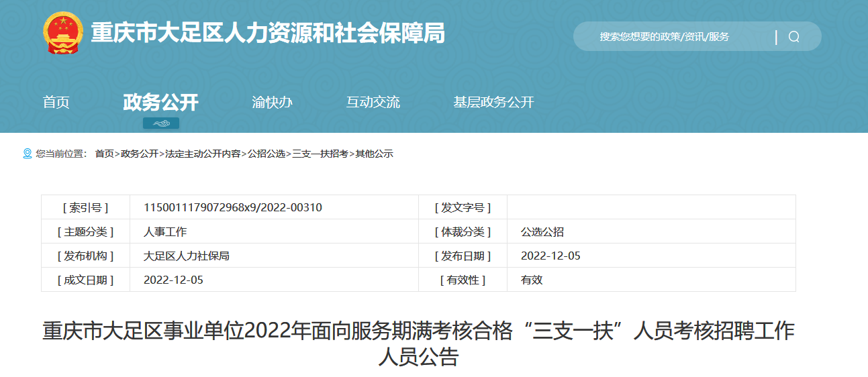Open 公招公选 breadcrumb link
This screenshot has height=377, width=868.
point(267,154)
